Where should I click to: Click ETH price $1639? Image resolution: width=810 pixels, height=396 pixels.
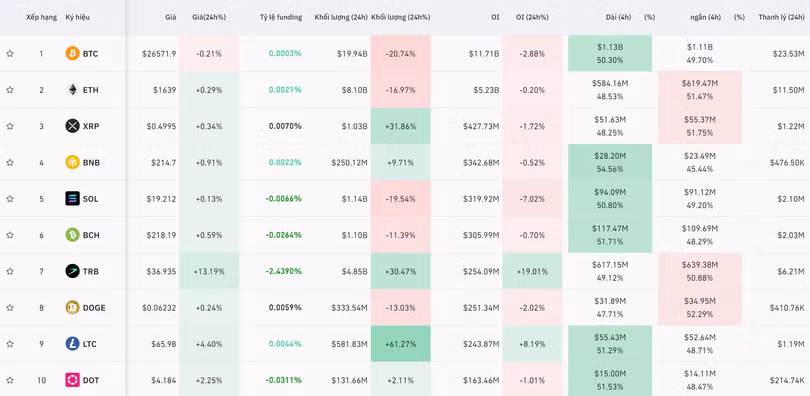(164, 90)
